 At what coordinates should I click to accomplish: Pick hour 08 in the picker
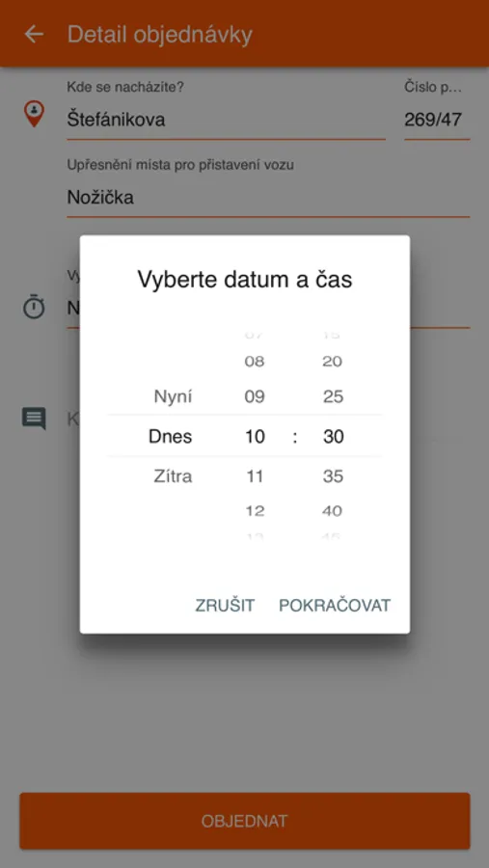click(x=255, y=362)
